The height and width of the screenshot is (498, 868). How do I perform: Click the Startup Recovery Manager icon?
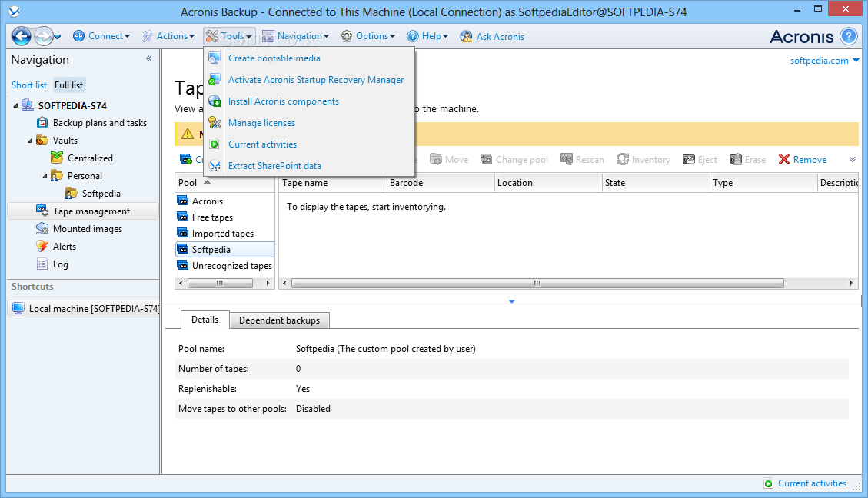(215, 80)
